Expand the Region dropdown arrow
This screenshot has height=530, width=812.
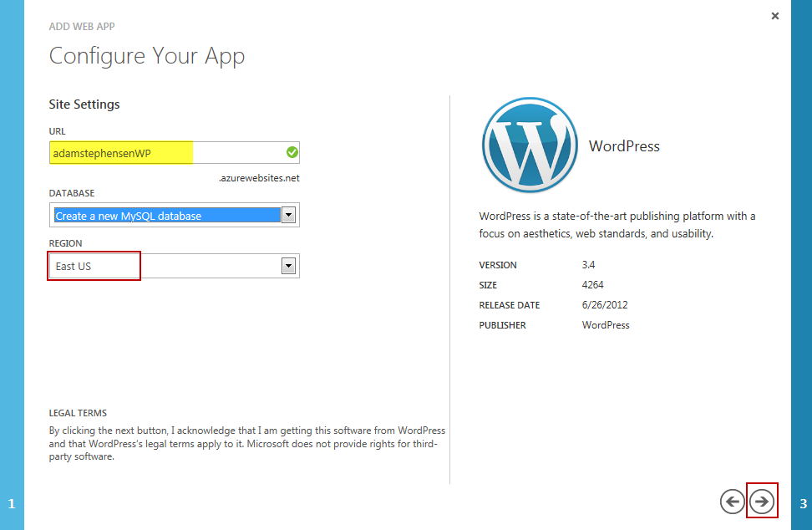point(288,266)
